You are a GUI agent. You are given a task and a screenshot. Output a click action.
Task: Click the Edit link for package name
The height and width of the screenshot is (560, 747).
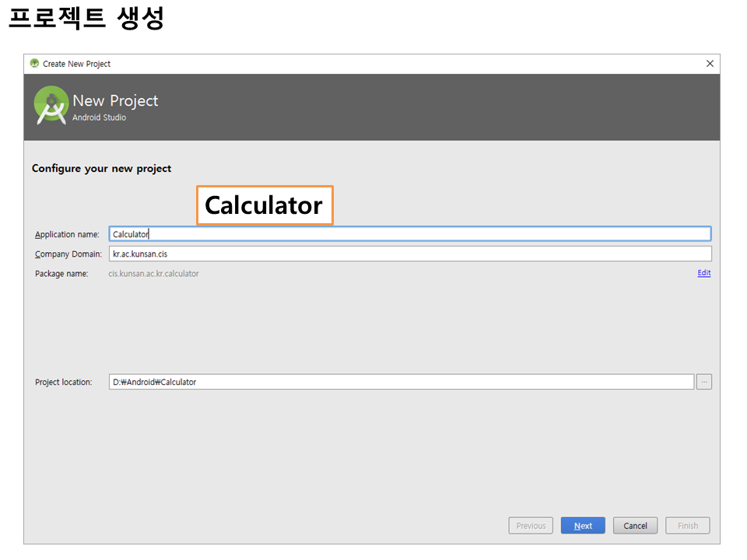pos(703,273)
